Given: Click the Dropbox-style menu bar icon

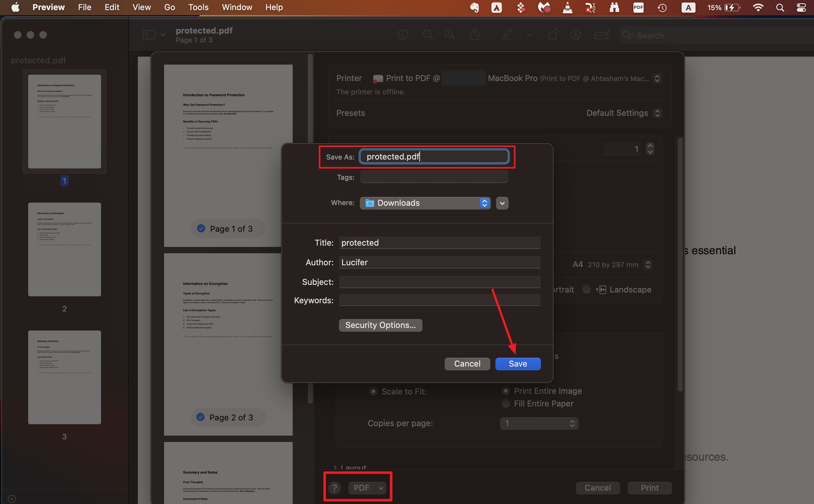Looking at the screenshot, I should pyautogui.click(x=521, y=7).
